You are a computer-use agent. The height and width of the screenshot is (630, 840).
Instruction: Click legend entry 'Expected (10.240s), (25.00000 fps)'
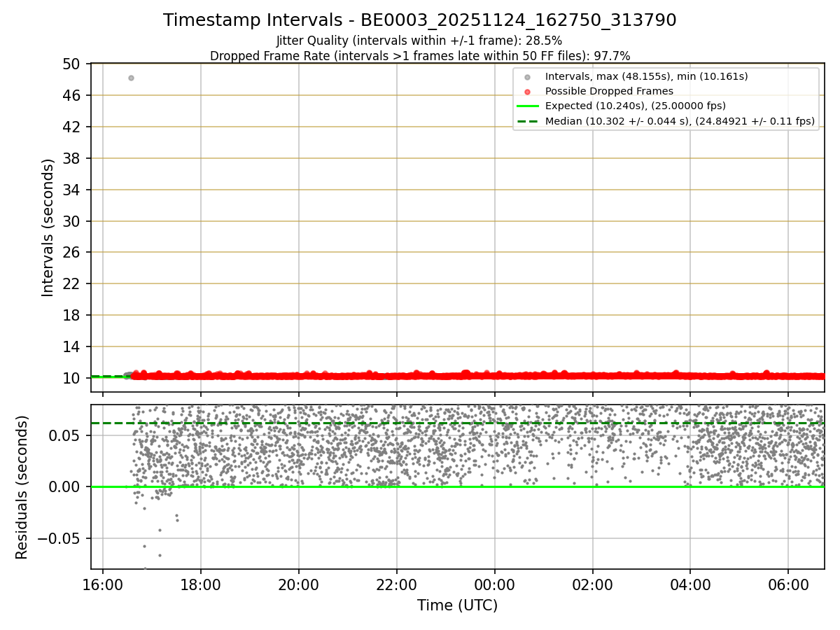tap(636, 106)
